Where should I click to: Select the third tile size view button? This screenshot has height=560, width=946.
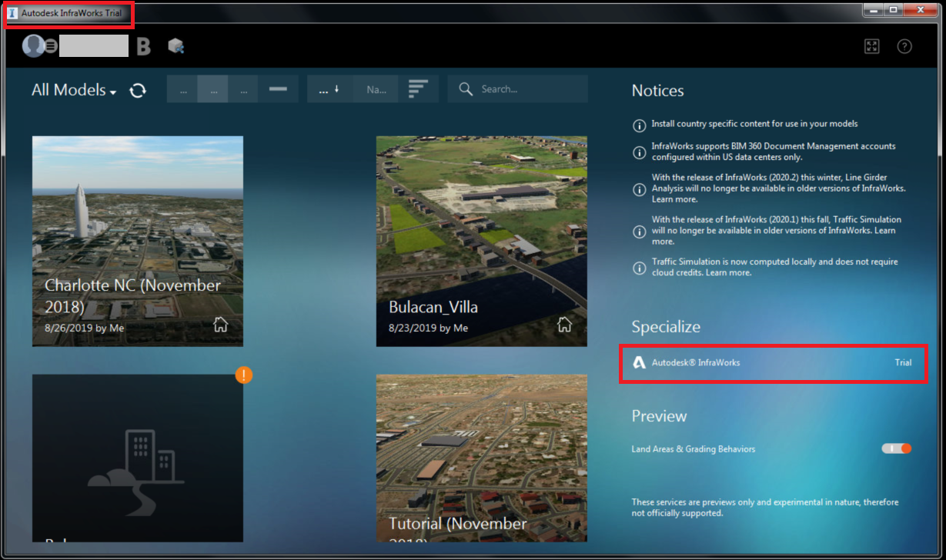click(x=243, y=89)
